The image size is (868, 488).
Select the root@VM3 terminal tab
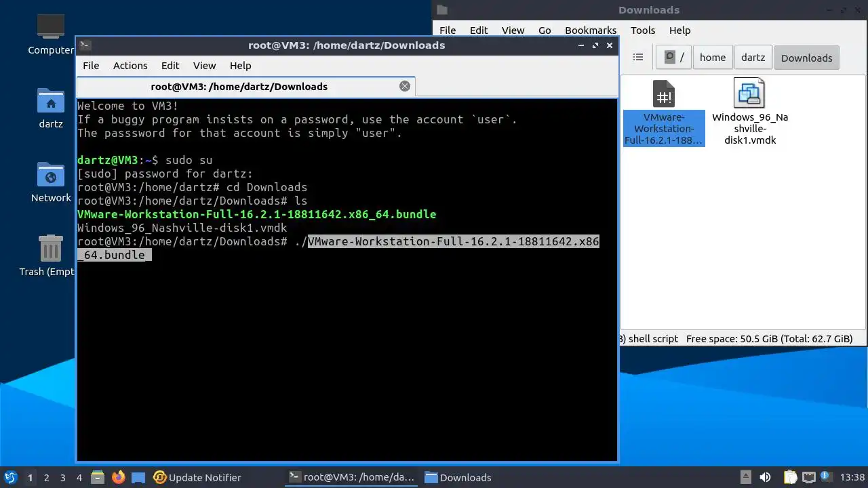[x=245, y=87]
